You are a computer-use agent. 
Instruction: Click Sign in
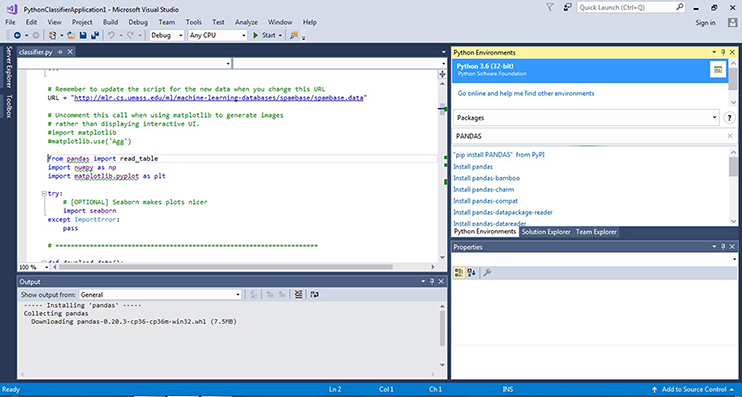[x=706, y=23]
